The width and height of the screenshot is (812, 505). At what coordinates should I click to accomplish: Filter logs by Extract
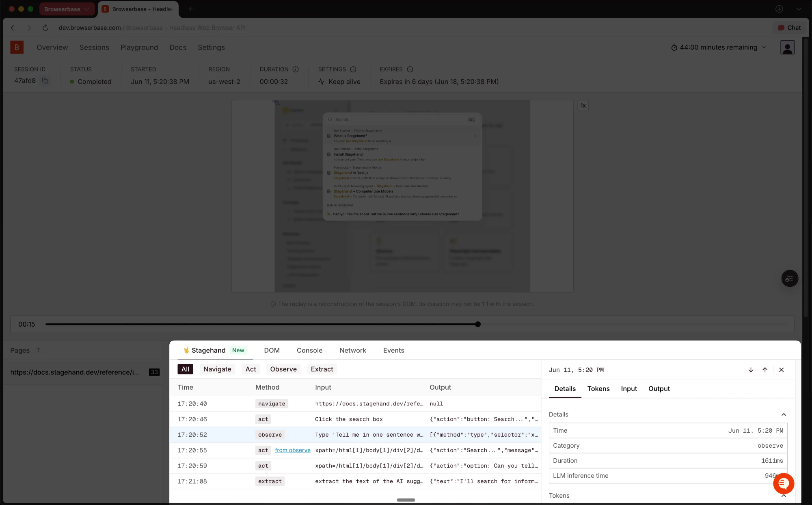click(x=322, y=369)
